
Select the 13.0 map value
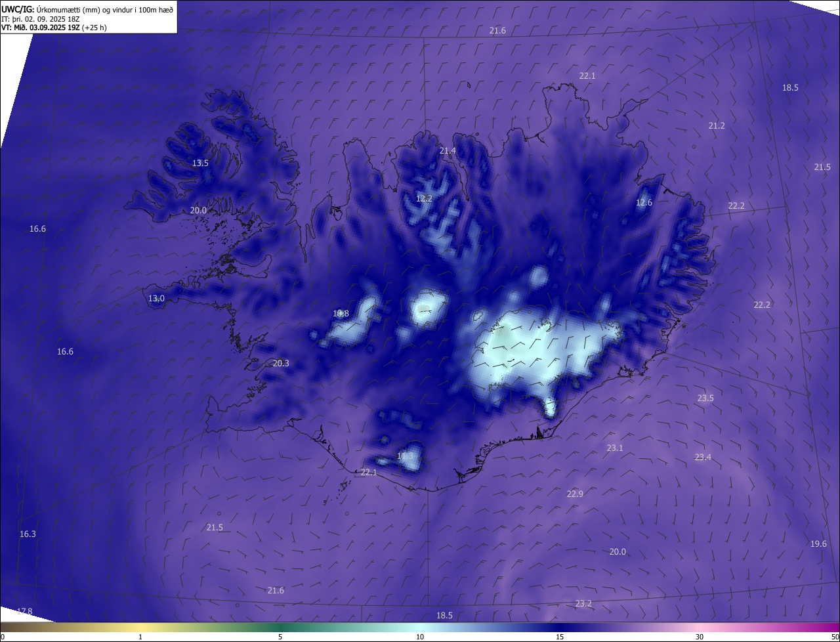coord(156,299)
